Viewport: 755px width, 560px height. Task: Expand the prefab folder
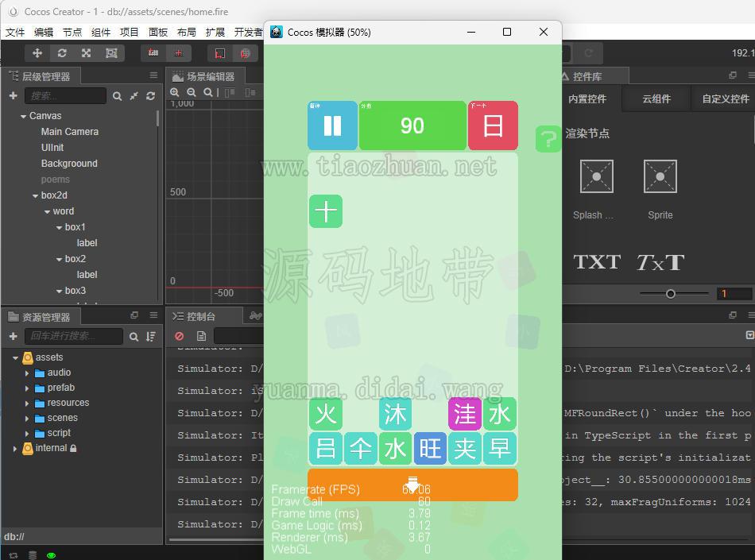27,388
